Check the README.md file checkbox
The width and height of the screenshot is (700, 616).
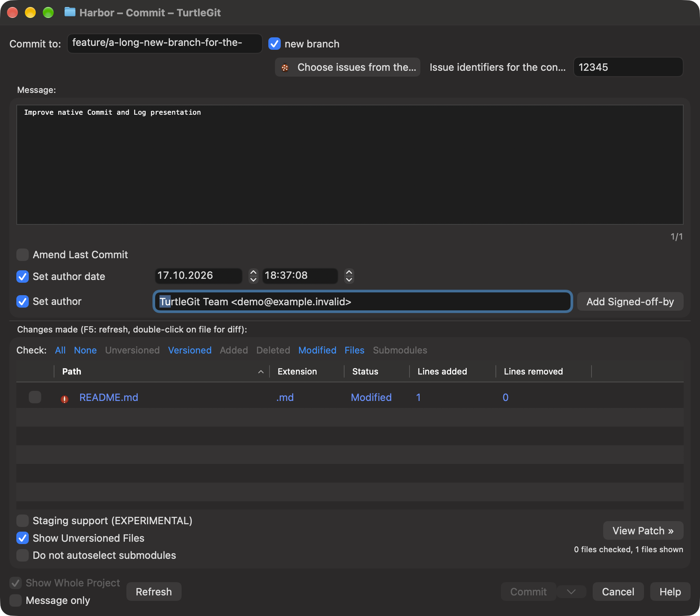point(35,397)
